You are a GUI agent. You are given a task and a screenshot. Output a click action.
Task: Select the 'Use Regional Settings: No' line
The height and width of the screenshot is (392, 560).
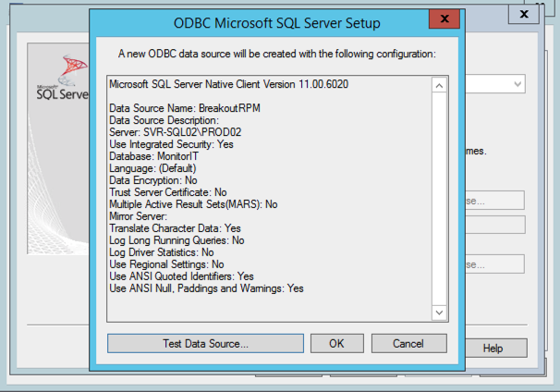[x=166, y=264]
